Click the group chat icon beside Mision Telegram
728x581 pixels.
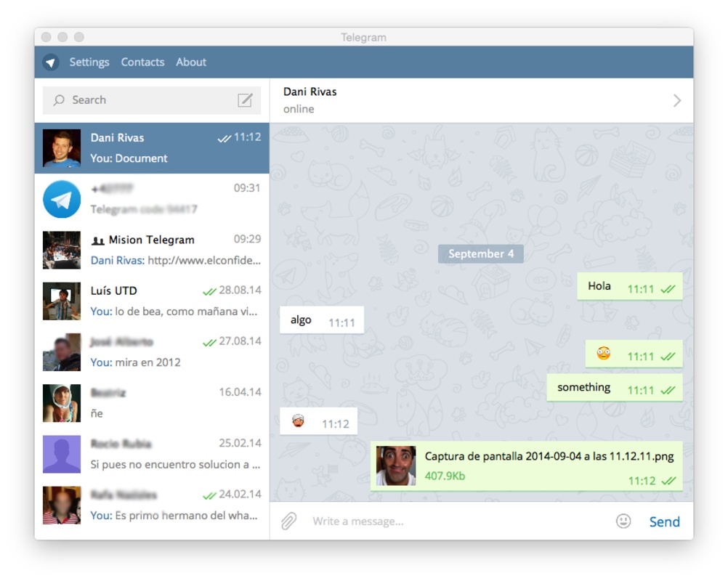pos(99,240)
